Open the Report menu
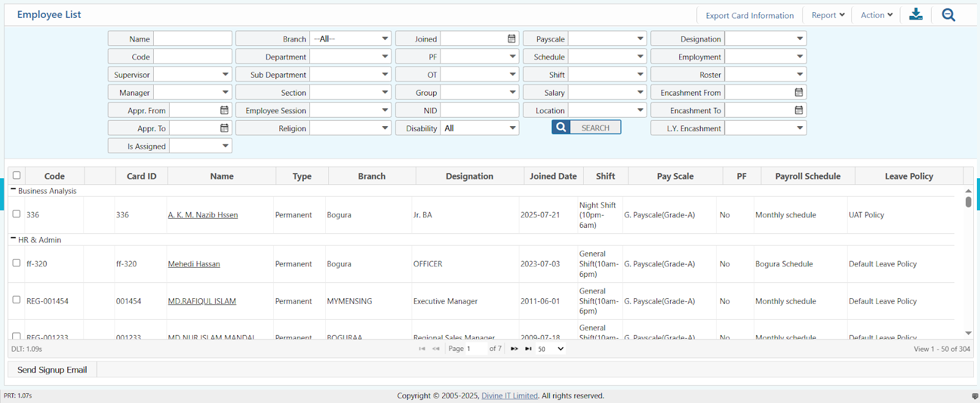The width and height of the screenshot is (980, 403). pyautogui.click(x=827, y=15)
